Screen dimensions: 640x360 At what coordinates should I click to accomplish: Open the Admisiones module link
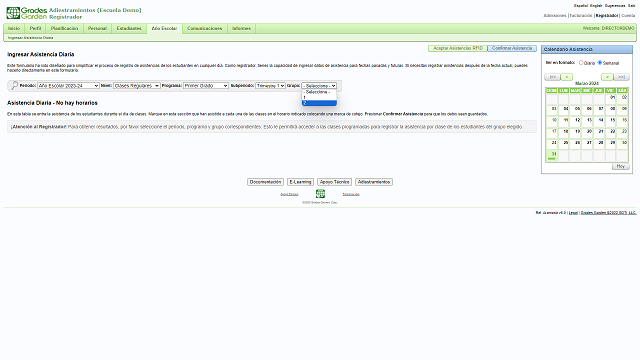555,16
